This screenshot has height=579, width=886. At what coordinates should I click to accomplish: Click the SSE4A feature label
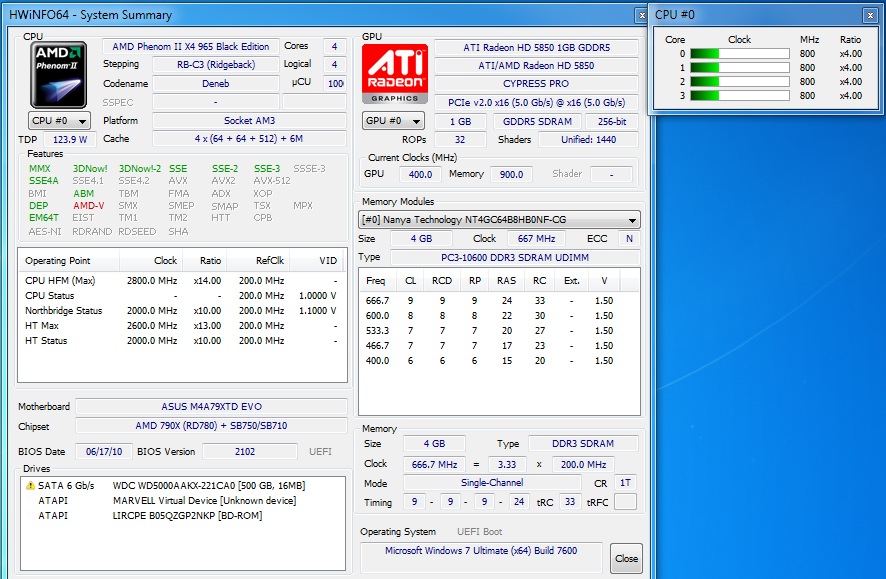[x=44, y=181]
